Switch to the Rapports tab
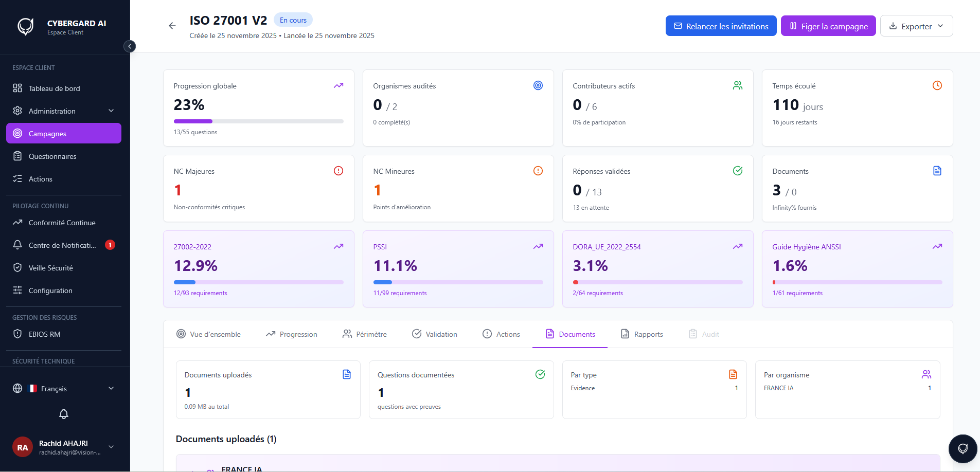The image size is (980, 472). coord(642,334)
